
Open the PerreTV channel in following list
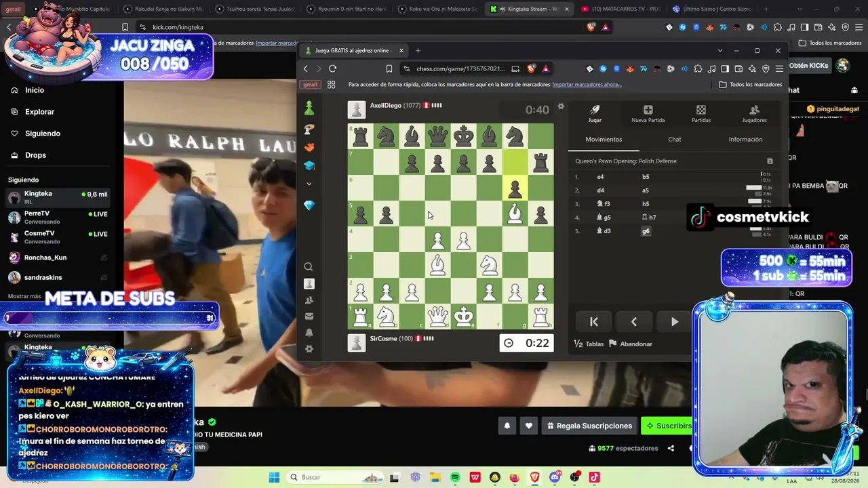click(58, 217)
